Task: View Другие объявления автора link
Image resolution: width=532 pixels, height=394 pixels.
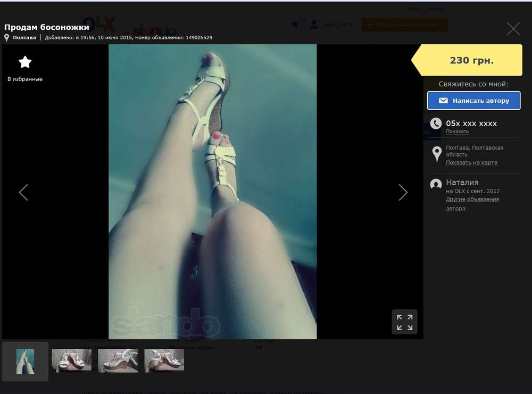Action: click(472, 204)
